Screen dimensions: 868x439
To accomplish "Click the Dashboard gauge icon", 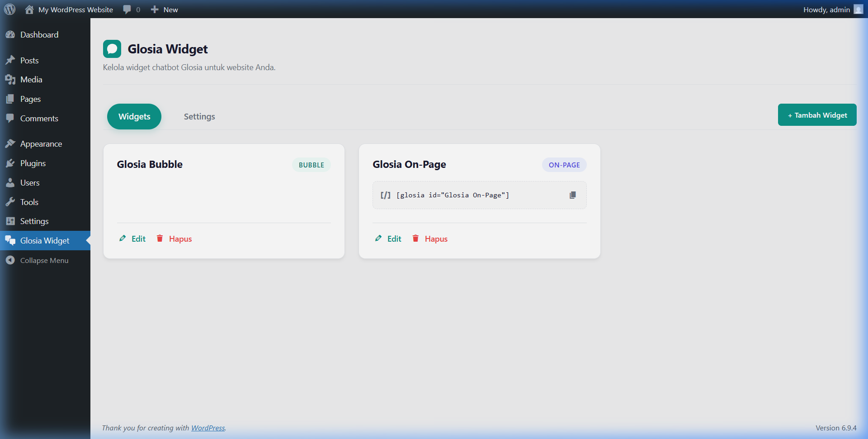I will pos(10,35).
